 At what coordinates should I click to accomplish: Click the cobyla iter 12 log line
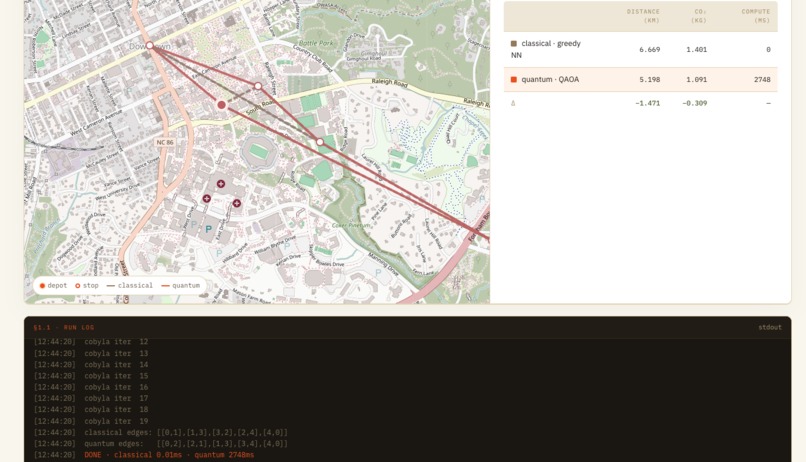click(x=91, y=342)
